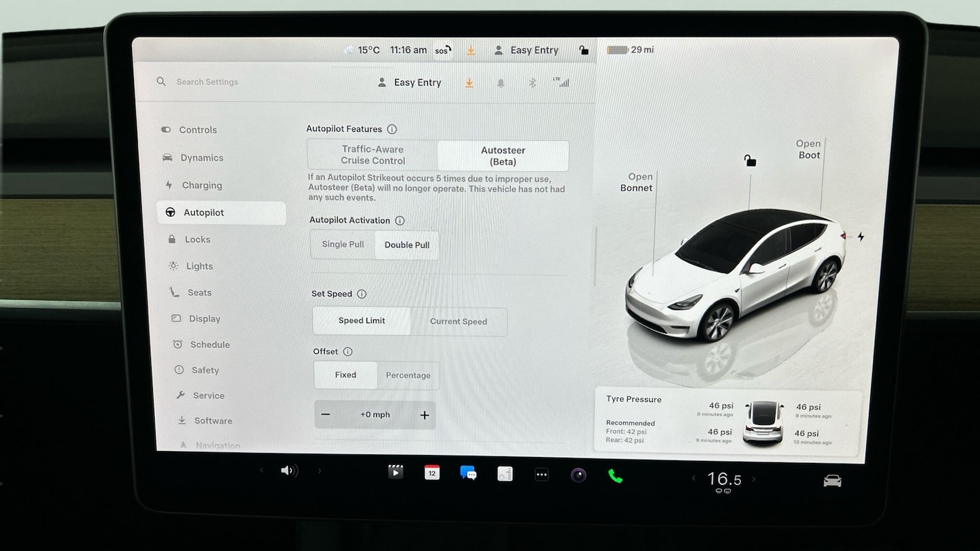Click the right chevron beside the volume
Viewport: 980px width, 551px height.
319,469
